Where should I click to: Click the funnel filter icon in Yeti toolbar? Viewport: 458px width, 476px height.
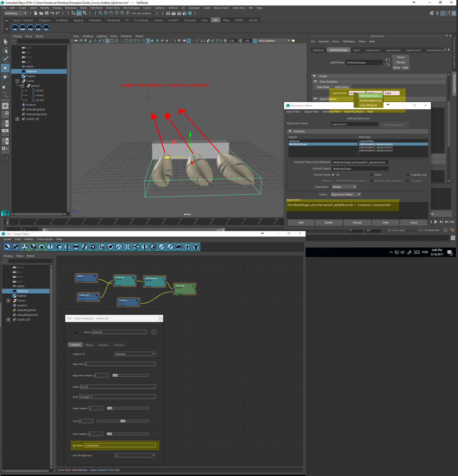tap(196, 247)
